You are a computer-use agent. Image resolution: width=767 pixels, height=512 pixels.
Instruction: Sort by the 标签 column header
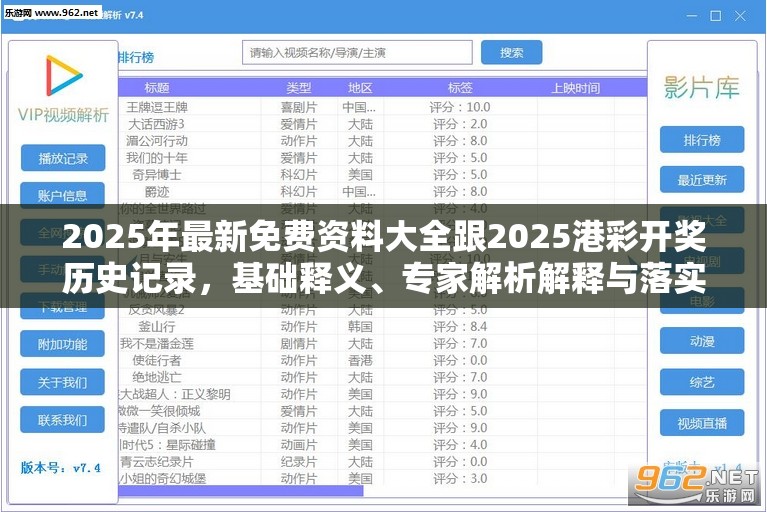(x=460, y=88)
